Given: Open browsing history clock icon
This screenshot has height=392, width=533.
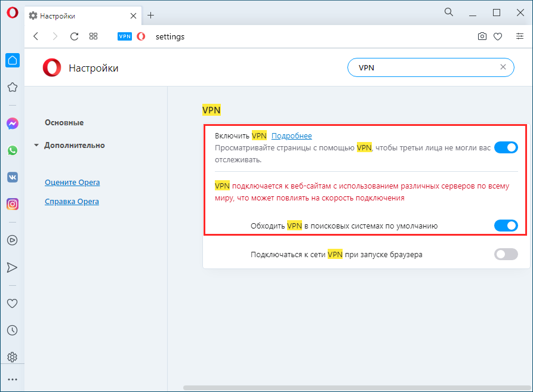Looking at the screenshot, I should [13, 330].
